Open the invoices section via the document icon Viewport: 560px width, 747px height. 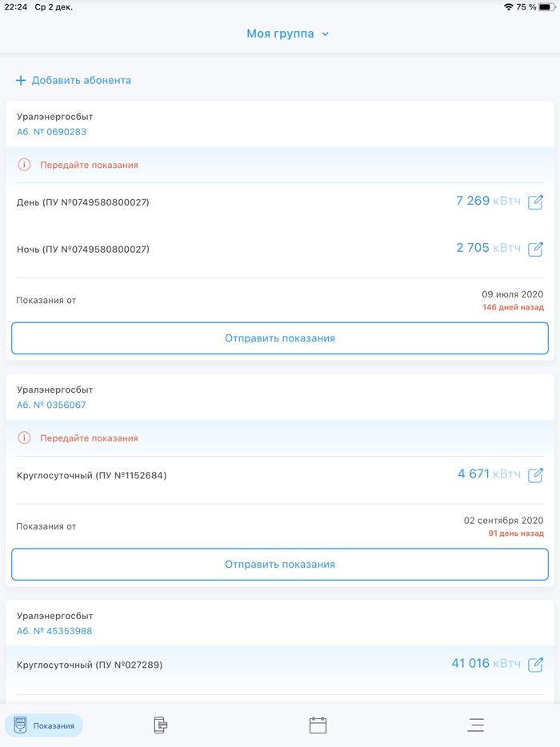pyautogui.click(x=159, y=725)
